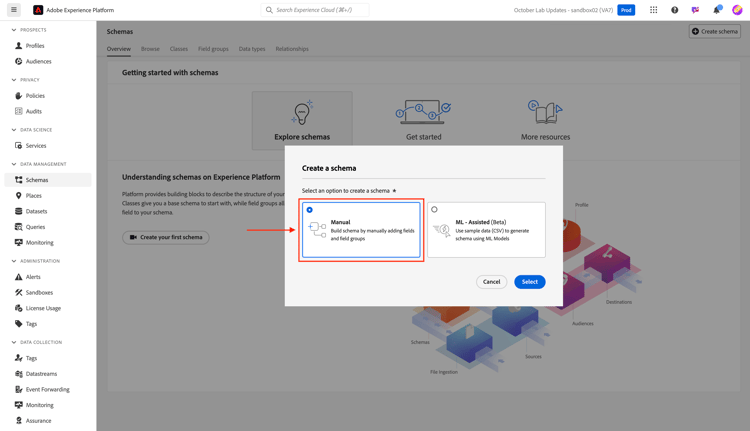
Task: Switch to the Field groups tab
Action: pyautogui.click(x=213, y=49)
